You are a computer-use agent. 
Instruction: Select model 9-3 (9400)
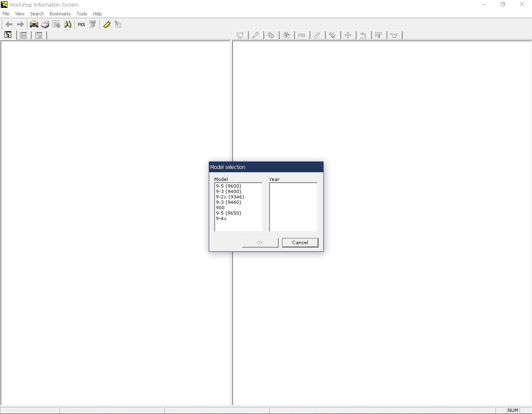(x=228, y=191)
